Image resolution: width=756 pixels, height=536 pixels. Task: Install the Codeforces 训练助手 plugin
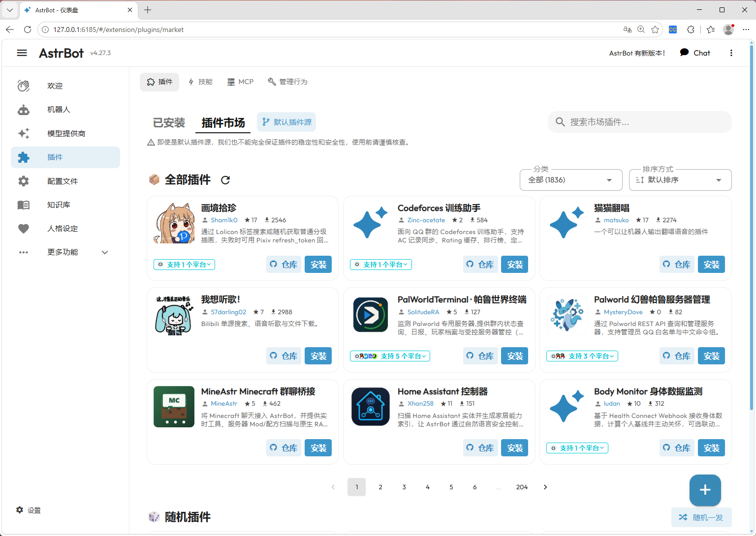[x=514, y=265]
